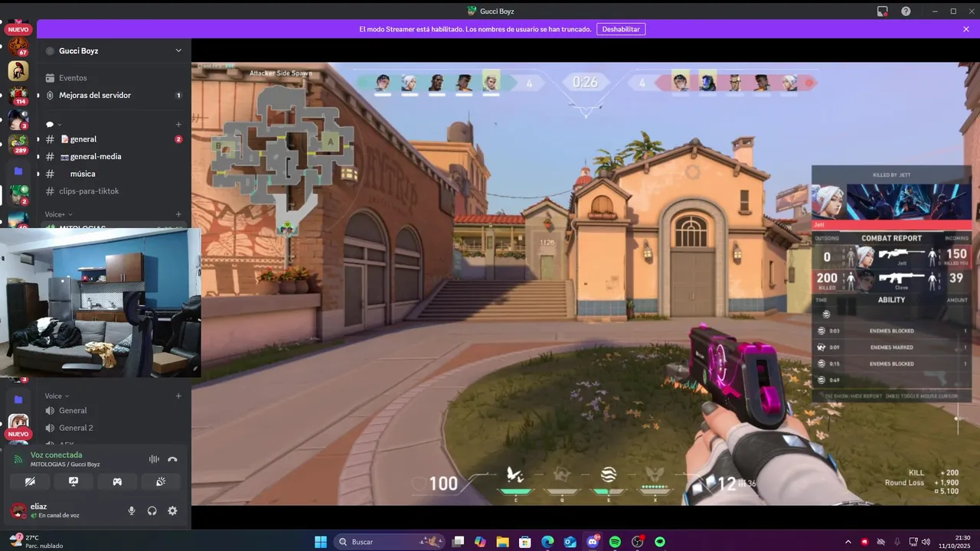The width and height of the screenshot is (980, 551).
Task: Open server with 289 notification badge
Action: click(x=18, y=145)
